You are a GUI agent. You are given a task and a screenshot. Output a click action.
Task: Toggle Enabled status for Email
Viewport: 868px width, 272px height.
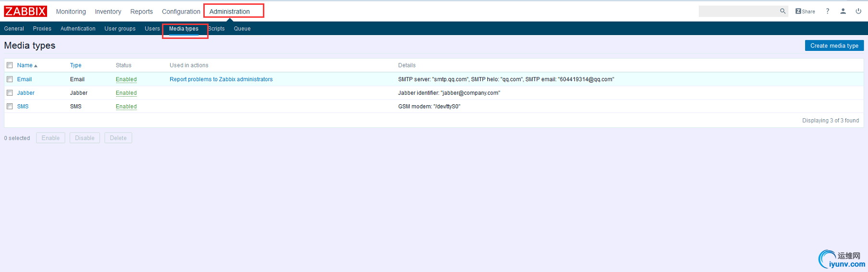tap(126, 79)
